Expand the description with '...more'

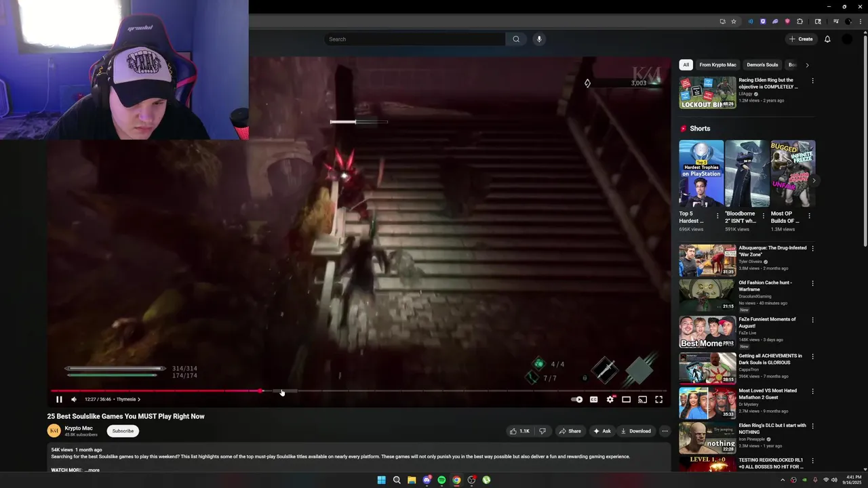click(x=92, y=470)
